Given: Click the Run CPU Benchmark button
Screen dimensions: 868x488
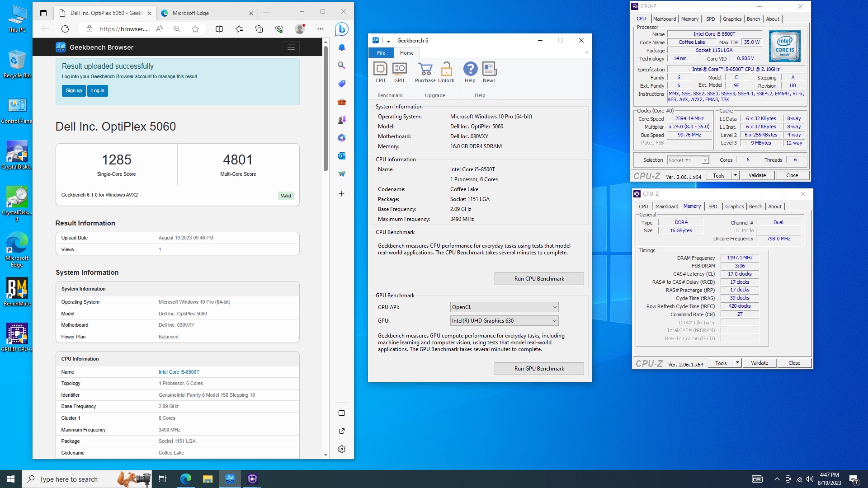Looking at the screenshot, I should 539,279.
